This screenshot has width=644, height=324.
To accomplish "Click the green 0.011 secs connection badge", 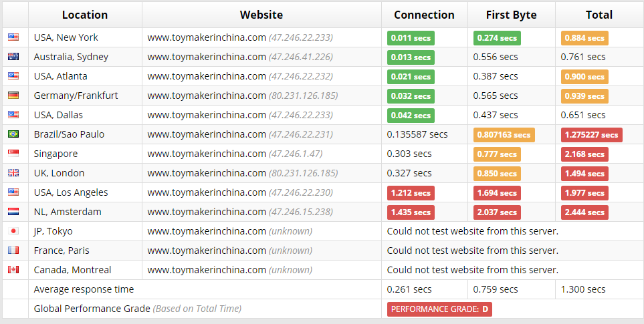I will [411, 37].
